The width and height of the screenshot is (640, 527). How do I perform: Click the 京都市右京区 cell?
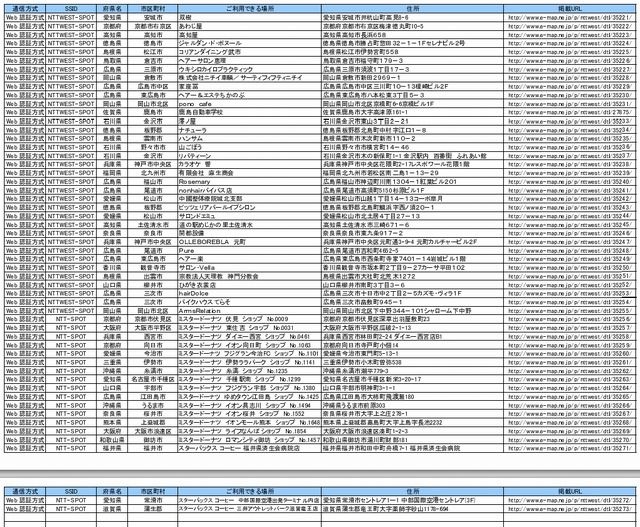point(153,26)
